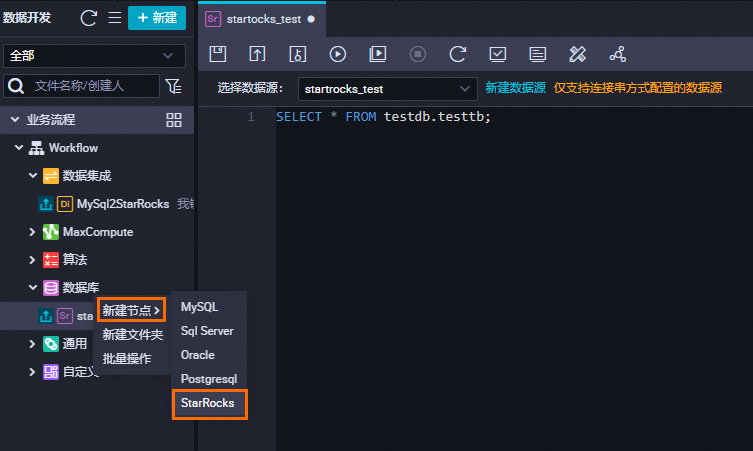Click the submit upload arrow toolbar icon
Screen dimensions: 753x451
[x=257, y=54]
